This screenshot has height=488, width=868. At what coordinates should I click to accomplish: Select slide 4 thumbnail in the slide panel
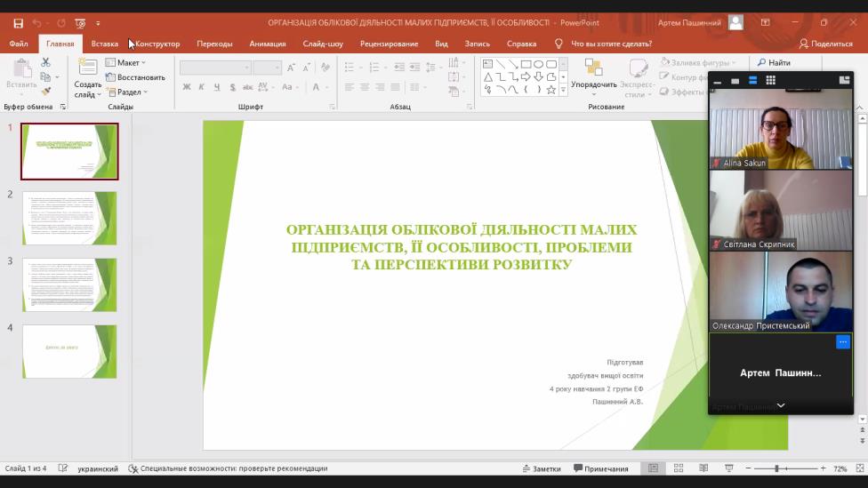[x=69, y=351]
